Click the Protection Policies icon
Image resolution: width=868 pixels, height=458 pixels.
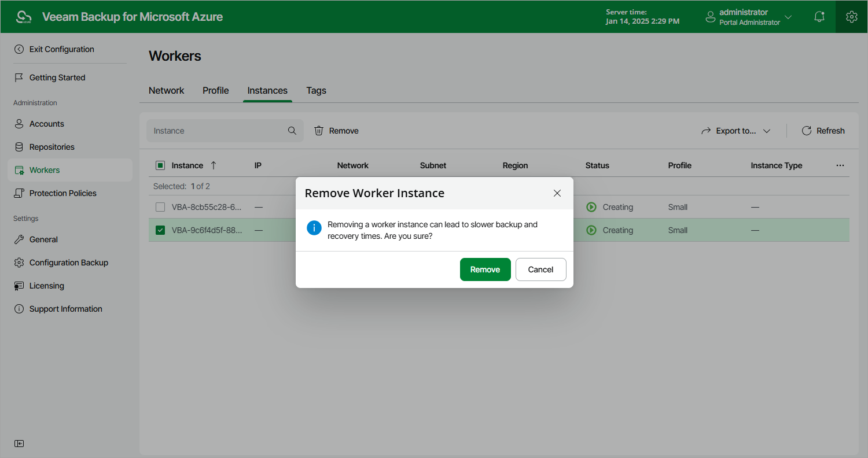19,193
